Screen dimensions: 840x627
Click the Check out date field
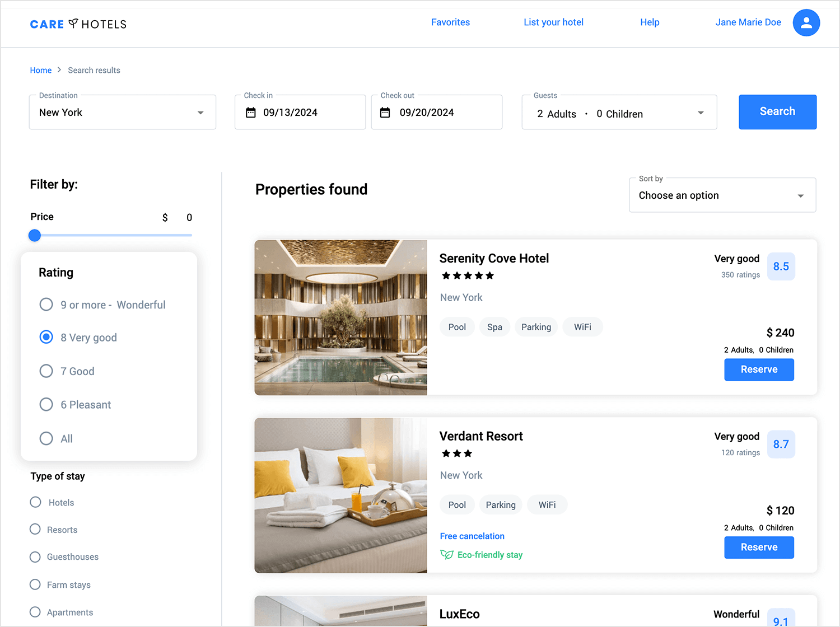click(437, 112)
